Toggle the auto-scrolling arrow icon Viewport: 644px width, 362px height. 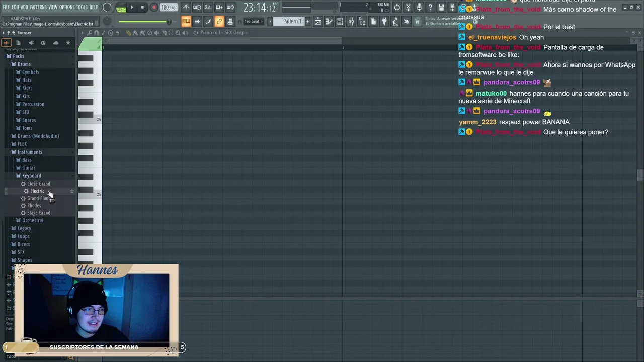197,21
